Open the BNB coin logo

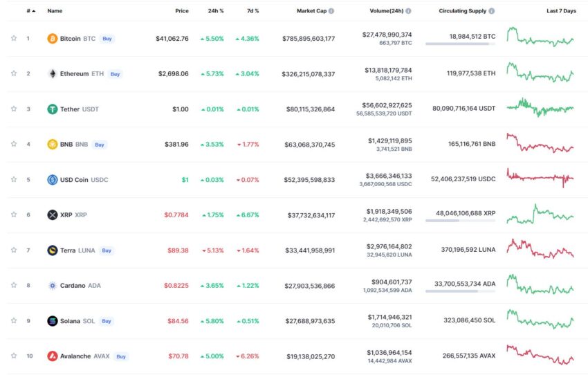(x=52, y=145)
